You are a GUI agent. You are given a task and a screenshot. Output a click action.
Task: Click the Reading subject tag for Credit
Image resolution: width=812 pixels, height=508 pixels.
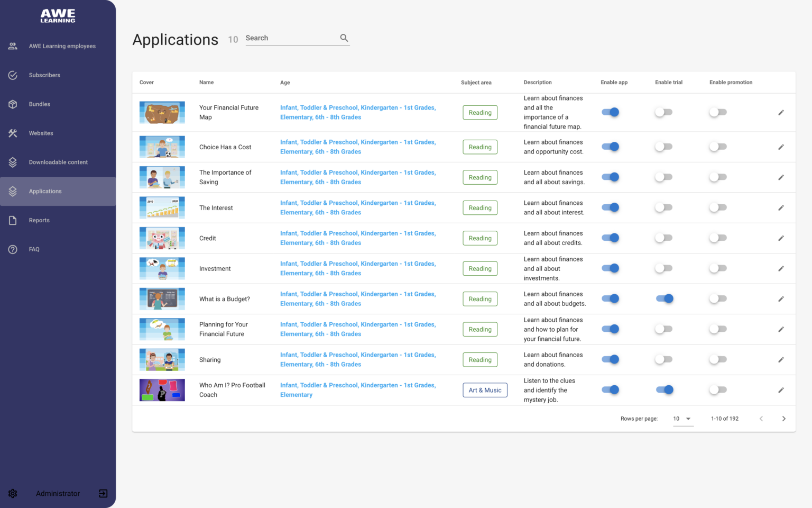(x=479, y=238)
